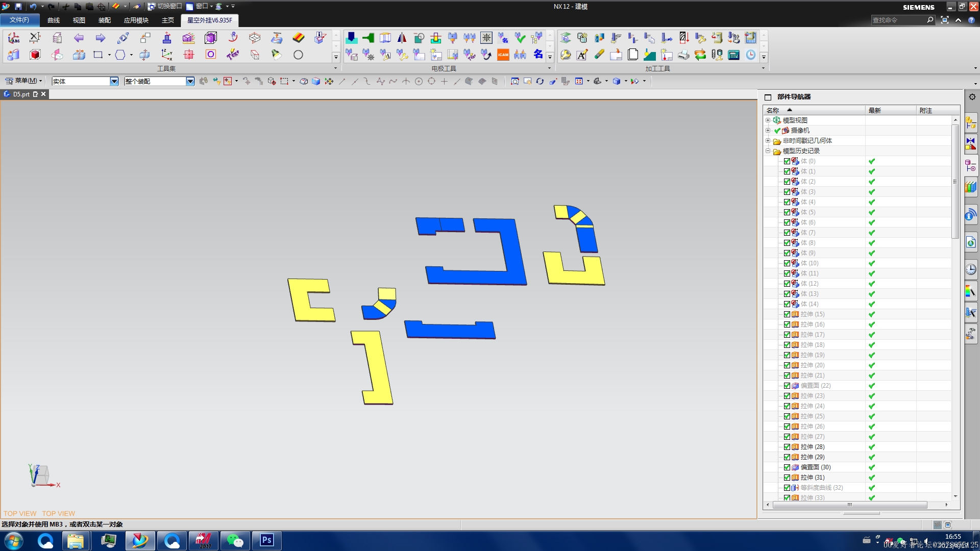Screen dimensions: 980x551
Task: Expand the 加工工具 group options arrow
Action: [x=763, y=68]
